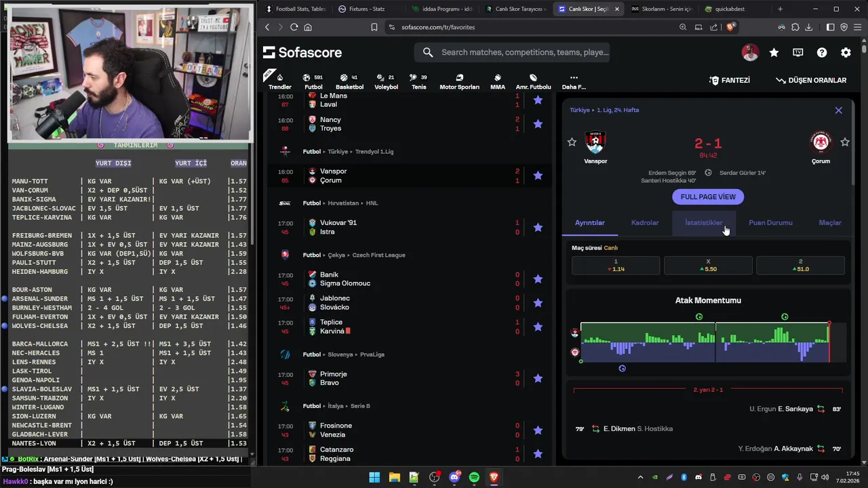Open Sofascore favorites star in header
This screenshot has height=488, width=868.
tap(774, 52)
